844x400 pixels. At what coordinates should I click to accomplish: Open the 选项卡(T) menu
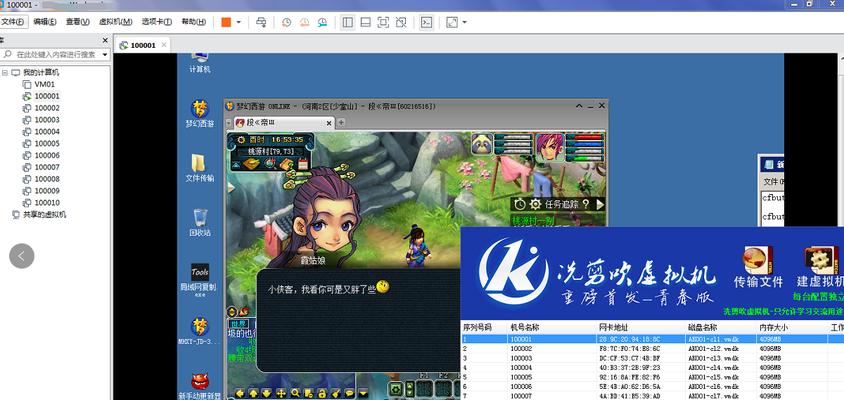(157, 22)
